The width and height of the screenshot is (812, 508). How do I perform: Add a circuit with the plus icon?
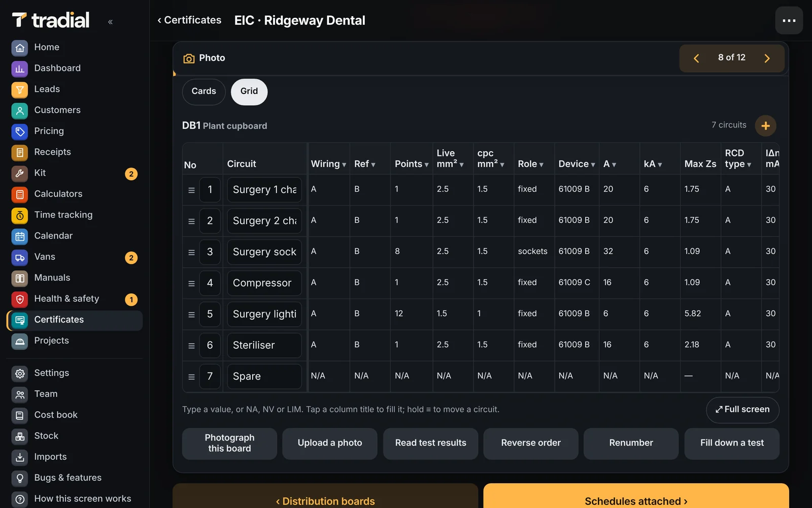point(765,125)
